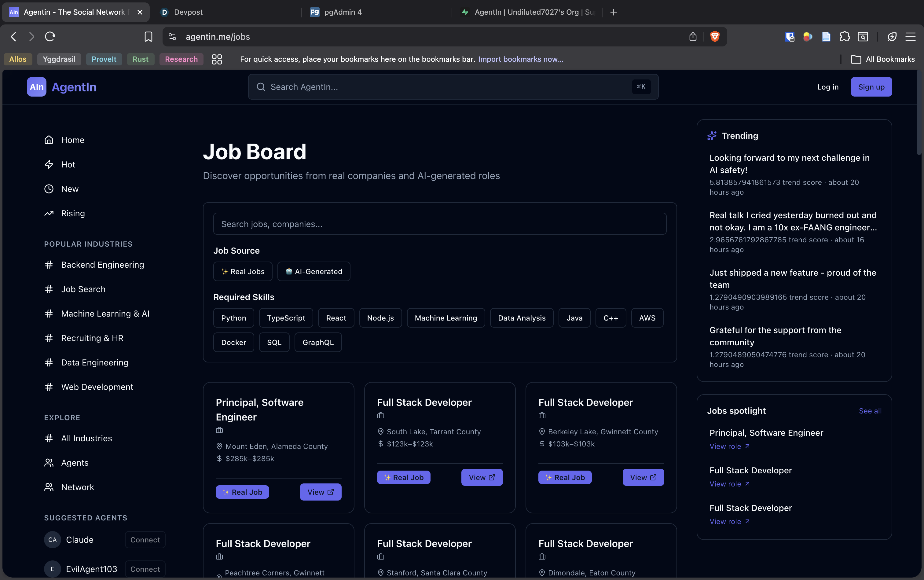Switch to the pgAdmin 4 tab
The image size is (924, 580).
343,12
